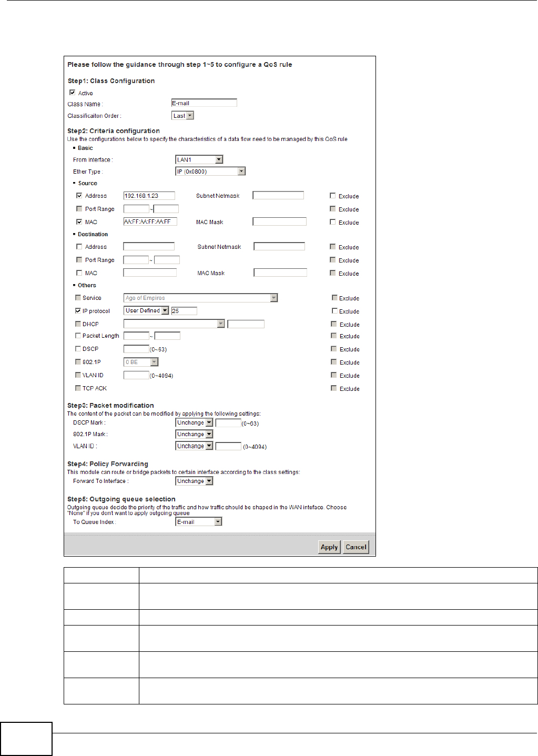Enable the Destination MAC checkbox

click(x=79, y=273)
